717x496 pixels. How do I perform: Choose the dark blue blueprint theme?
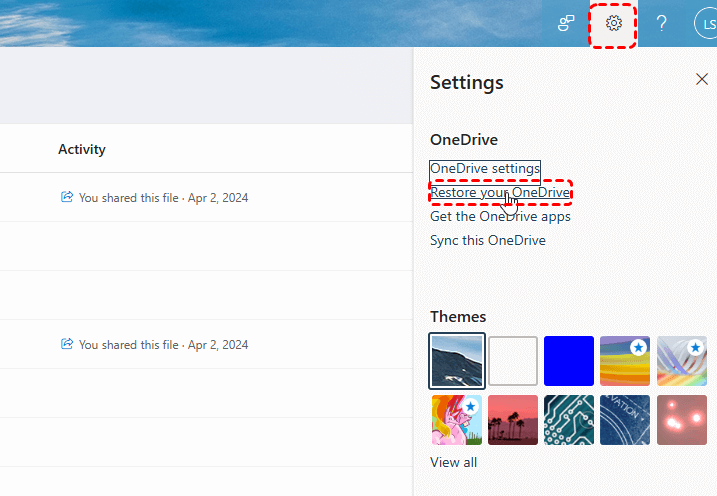point(625,420)
